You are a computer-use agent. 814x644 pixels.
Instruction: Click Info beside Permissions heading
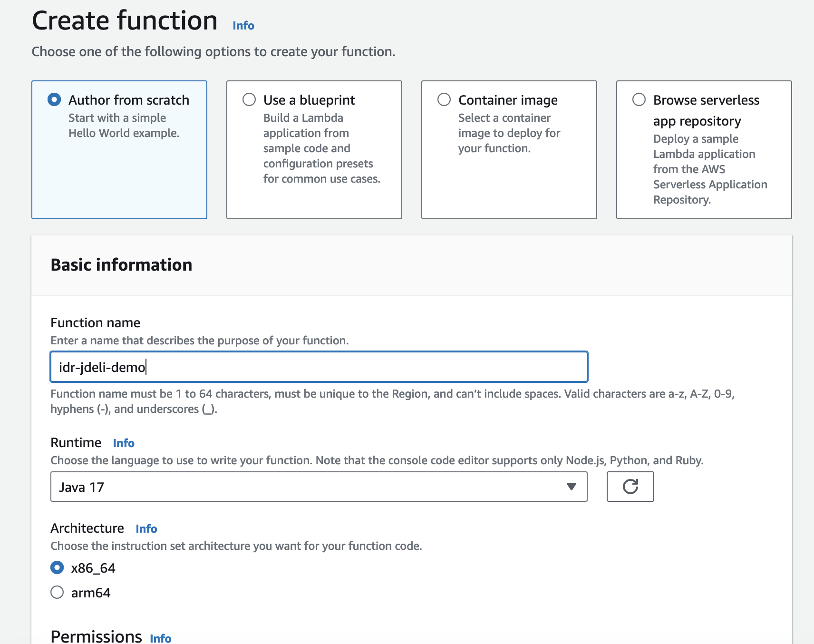click(x=160, y=638)
